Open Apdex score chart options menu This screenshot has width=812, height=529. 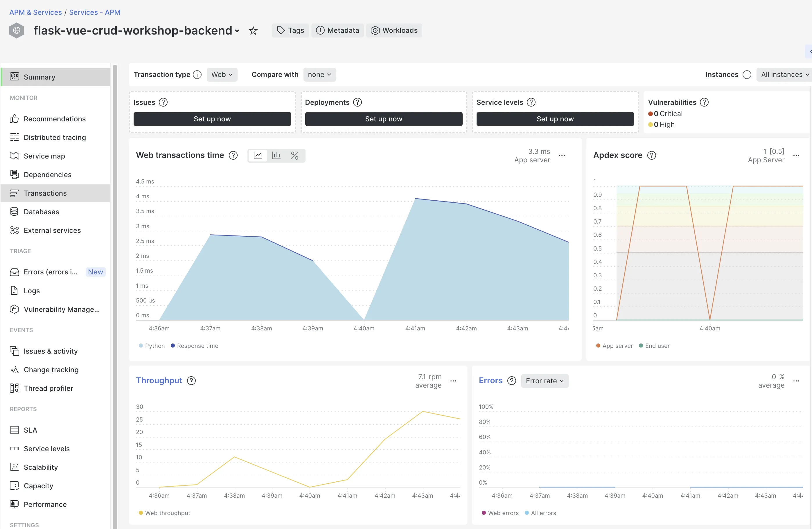tap(796, 156)
